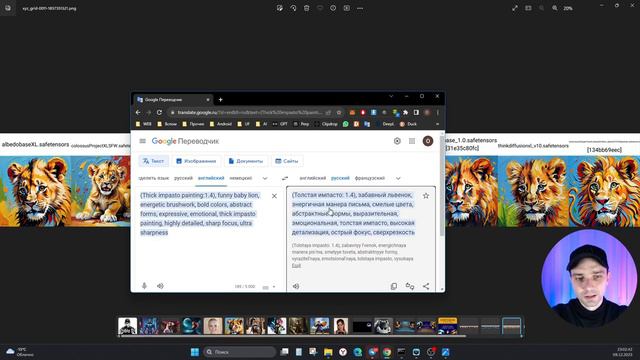Open Google Chrome from the taskbar
640x360 pixels.
(x=387, y=352)
